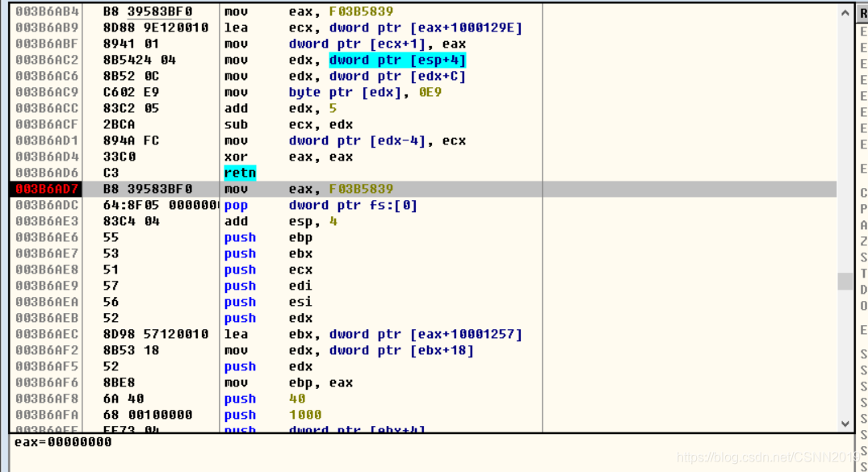Click highlighted operand dword ptr [esp+4]
The height and width of the screenshot is (472, 868).
[x=397, y=60]
